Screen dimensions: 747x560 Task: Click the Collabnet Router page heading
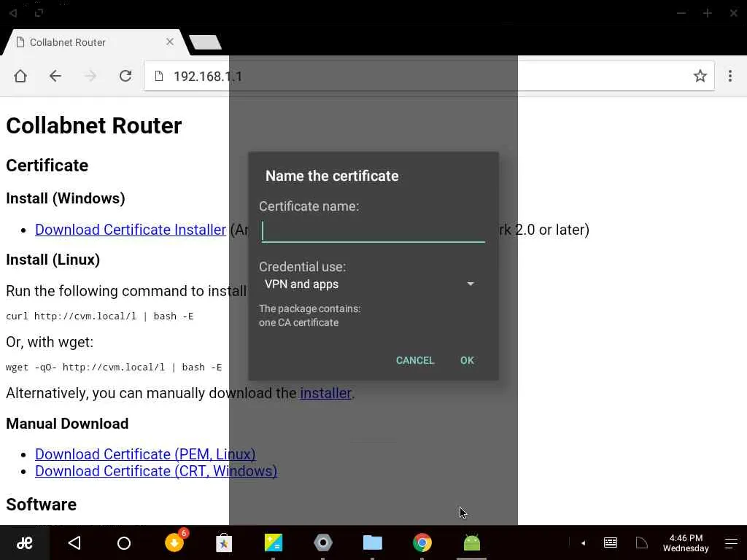point(94,125)
